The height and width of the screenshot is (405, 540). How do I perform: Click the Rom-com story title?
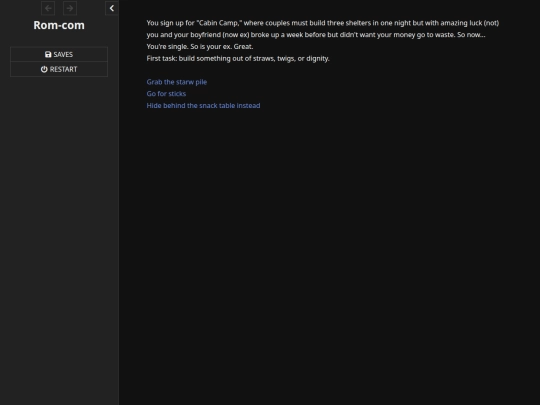pos(59,25)
